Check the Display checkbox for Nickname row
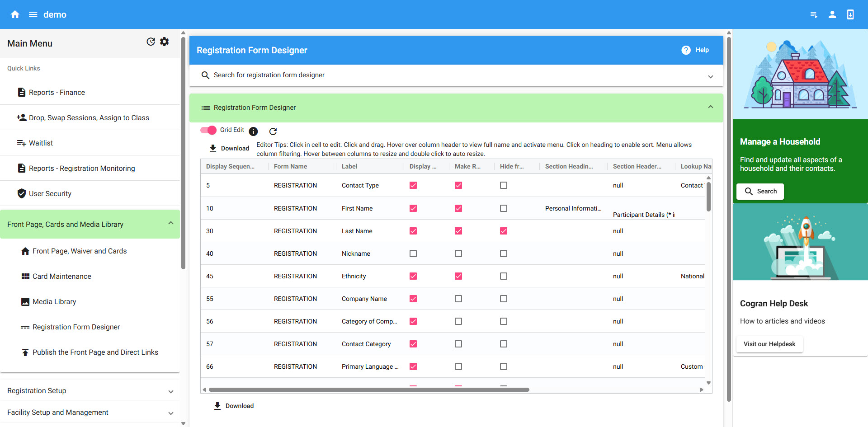The width and height of the screenshot is (868, 427). pos(413,253)
